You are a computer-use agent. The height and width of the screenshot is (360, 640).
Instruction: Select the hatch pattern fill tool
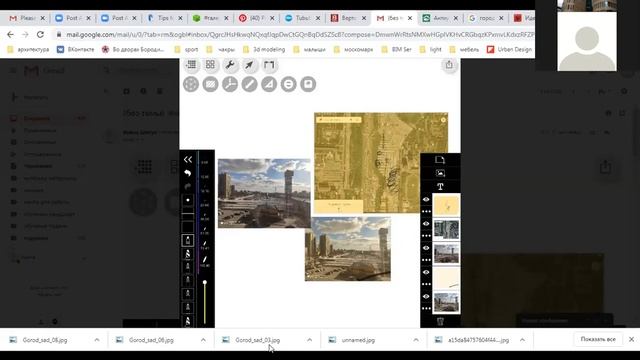click(210, 84)
